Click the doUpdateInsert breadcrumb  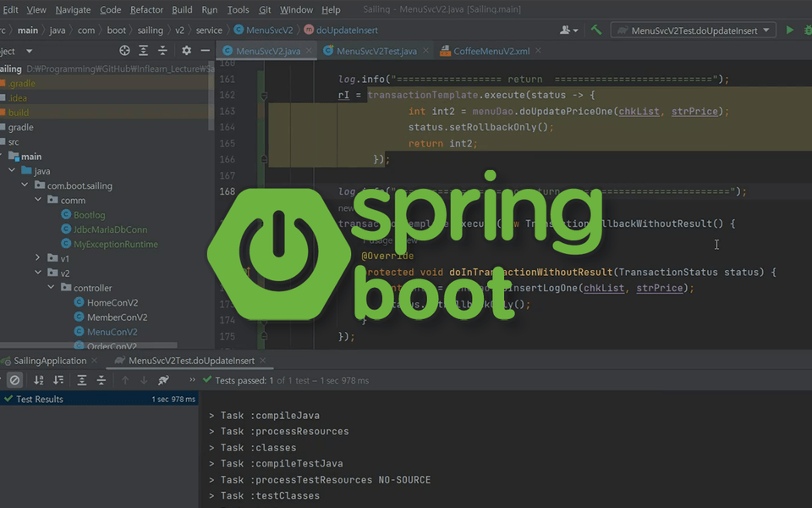coord(341,30)
